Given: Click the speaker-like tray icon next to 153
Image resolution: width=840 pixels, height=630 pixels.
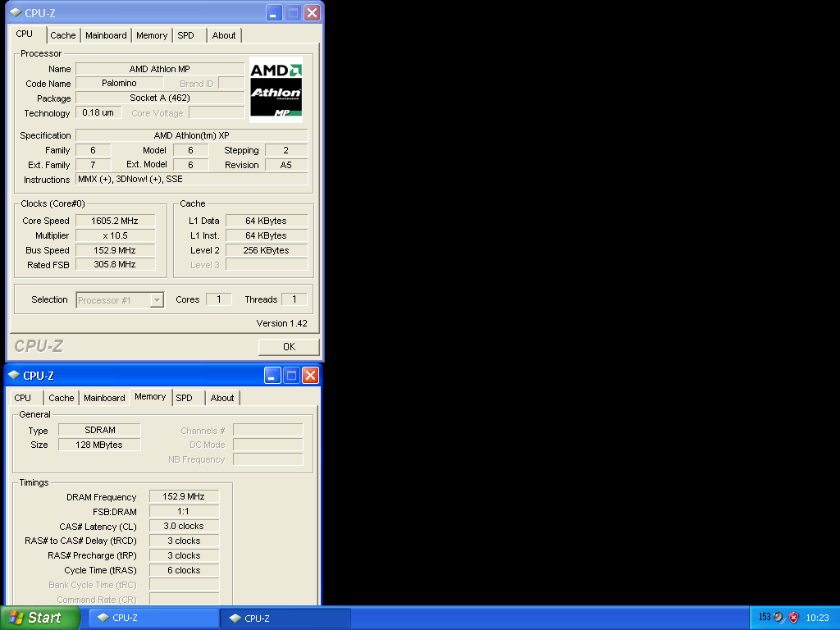Looking at the screenshot, I should [x=778, y=618].
